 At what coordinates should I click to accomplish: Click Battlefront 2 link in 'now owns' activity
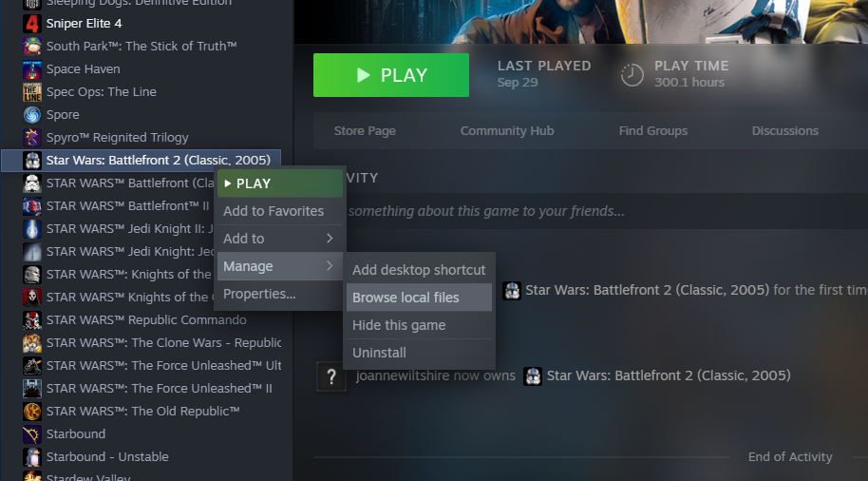pyautogui.click(x=669, y=375)
